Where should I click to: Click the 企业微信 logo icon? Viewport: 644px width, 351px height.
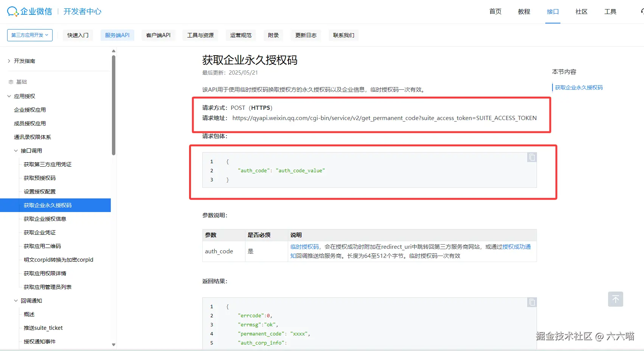pos(12,11)
